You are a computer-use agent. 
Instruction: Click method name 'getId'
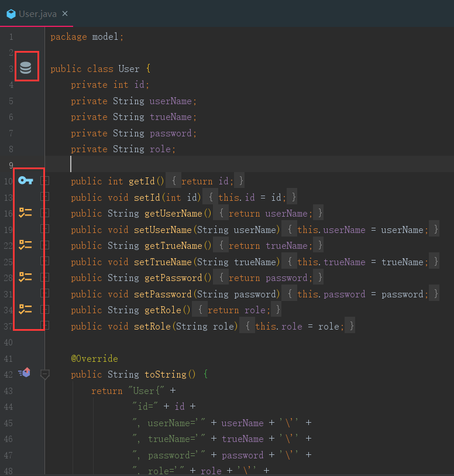142,182
